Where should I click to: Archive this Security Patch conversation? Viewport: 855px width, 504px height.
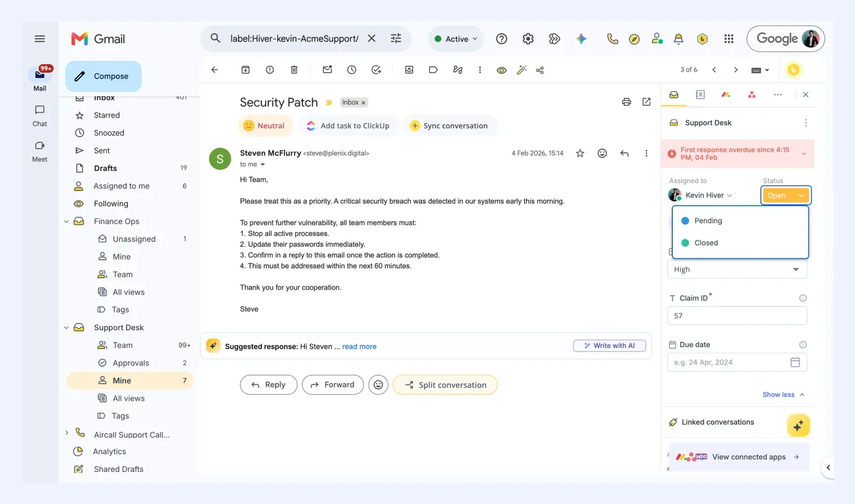pyautogui.click(x=245, y=69)
